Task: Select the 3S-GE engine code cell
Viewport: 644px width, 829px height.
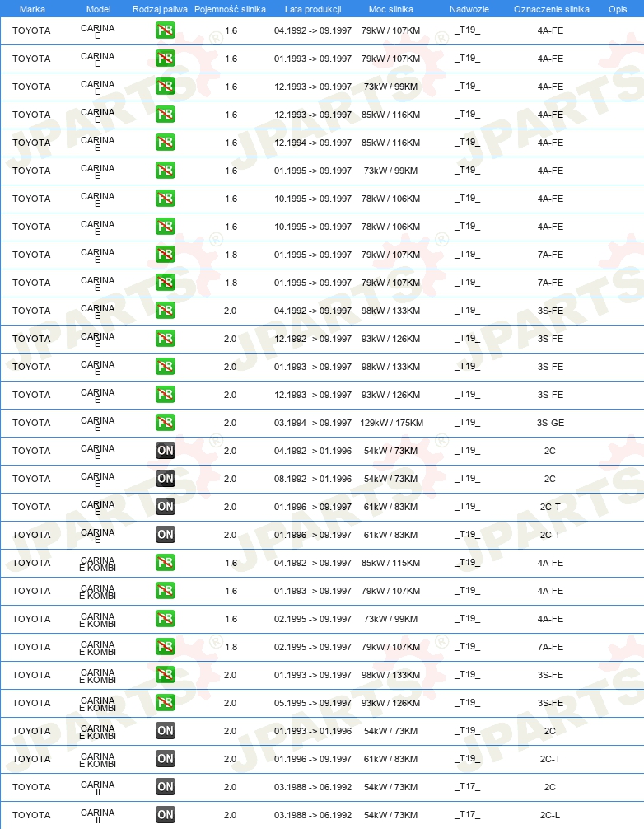Action: 550,423
